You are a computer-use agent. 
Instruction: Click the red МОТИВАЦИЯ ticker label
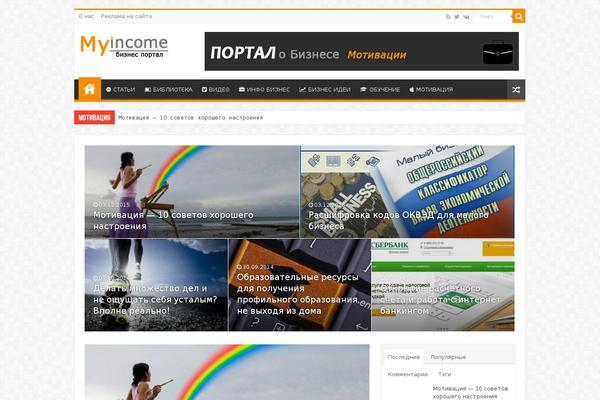tap(94, 118)
